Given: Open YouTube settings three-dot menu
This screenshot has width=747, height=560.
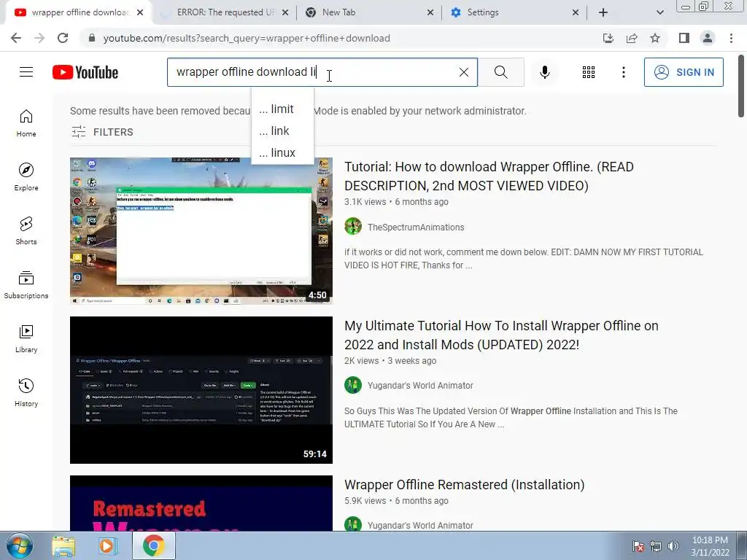Looking at the screenshot, I should [623, 72].
